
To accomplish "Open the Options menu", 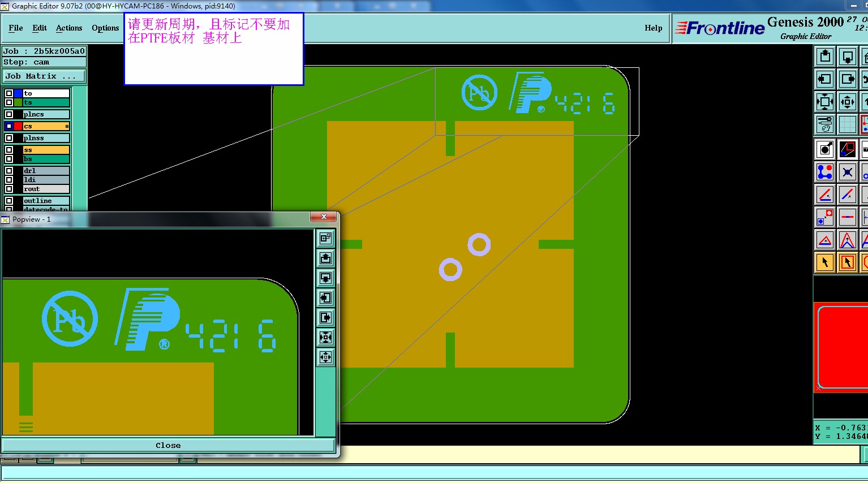I will click(x=105, y=28).
